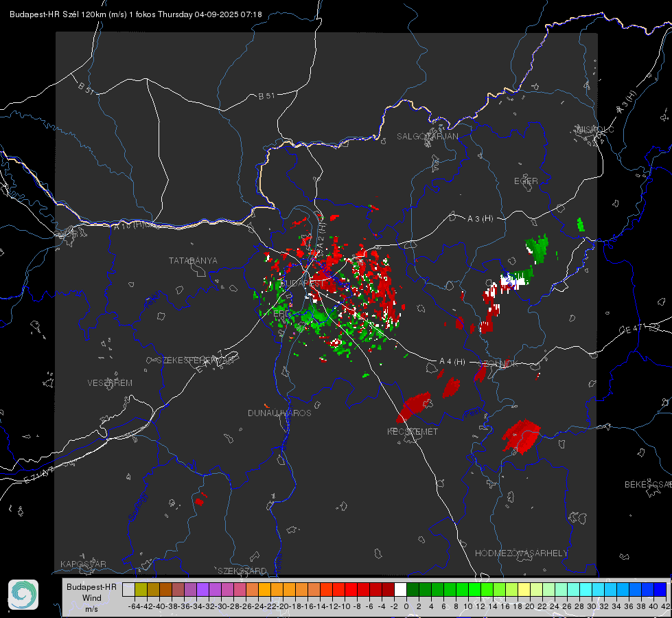
Task: Select the SZÉKESFEHÉRVÁR city label
Action: (196, 360)
